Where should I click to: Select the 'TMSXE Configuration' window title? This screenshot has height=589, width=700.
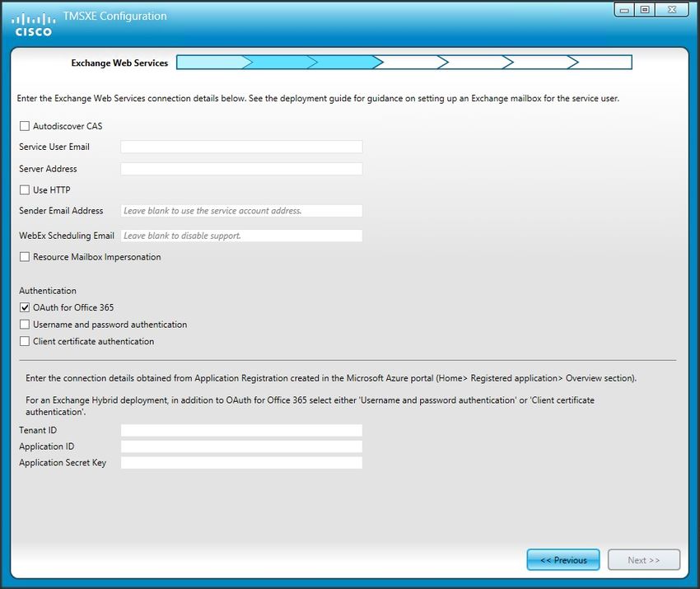(114, 16)
